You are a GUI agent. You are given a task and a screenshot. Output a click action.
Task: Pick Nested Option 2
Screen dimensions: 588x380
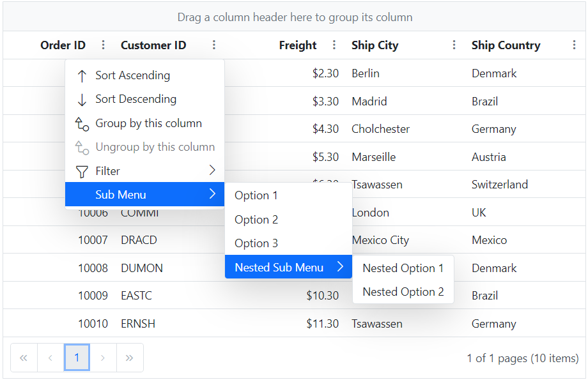(x=403, y=292)
